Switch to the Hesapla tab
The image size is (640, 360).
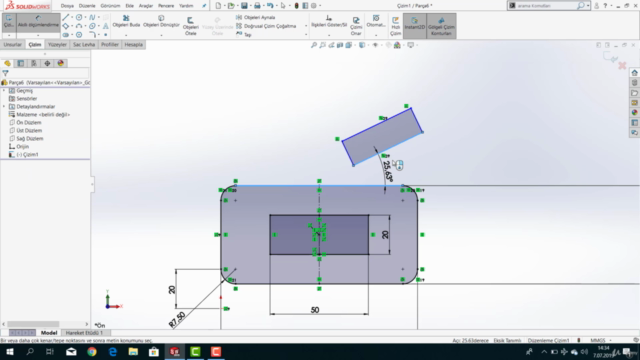pyautogui.click(x=133, y=44)
